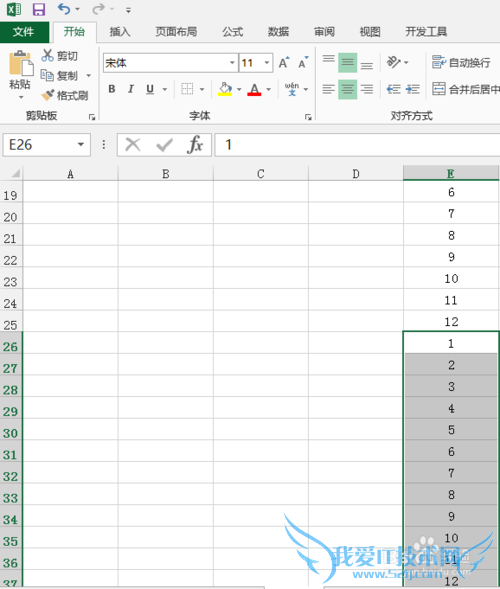Image resolution: width=500 pixels, height=589 pixels.
Task: Open the Name Box dropdown arrow
Action: click(81, 145)
